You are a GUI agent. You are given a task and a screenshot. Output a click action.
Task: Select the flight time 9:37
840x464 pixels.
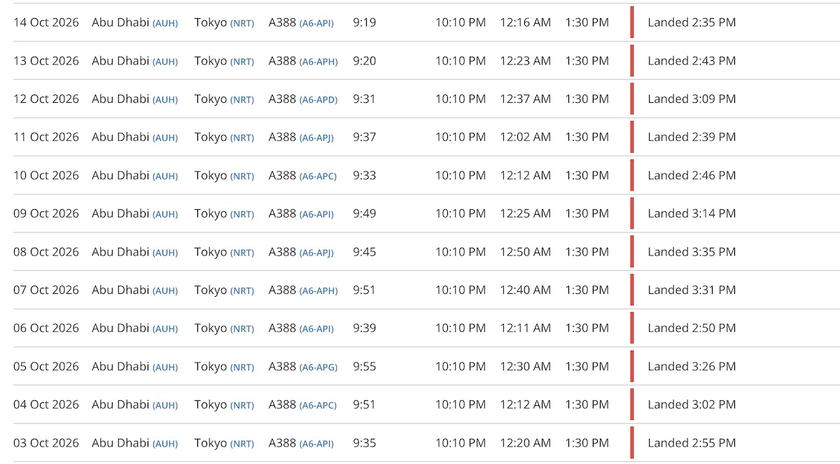pyautogui.click(x=364, y=137)
